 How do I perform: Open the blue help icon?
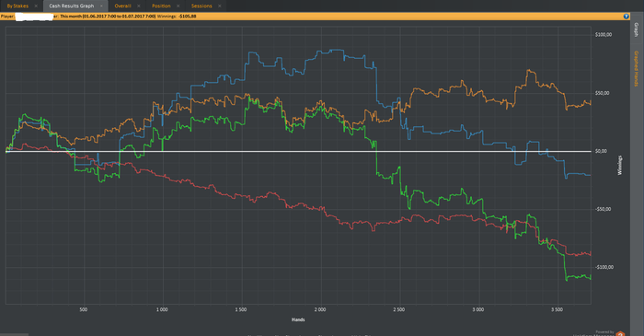(x=626, y=17)
